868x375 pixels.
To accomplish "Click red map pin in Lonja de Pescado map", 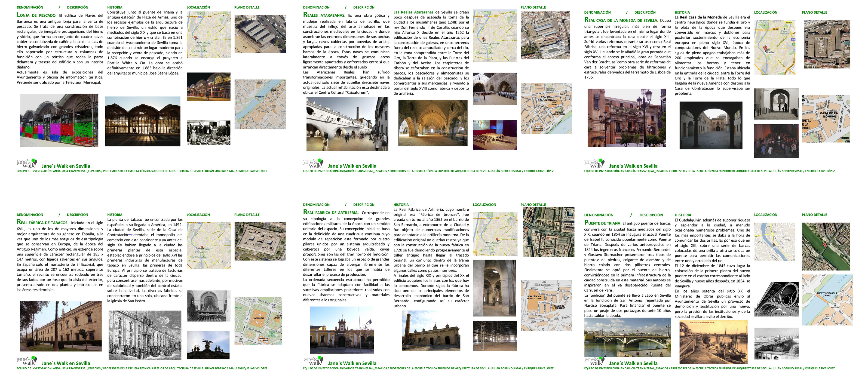I will click(x=196, y=38).
